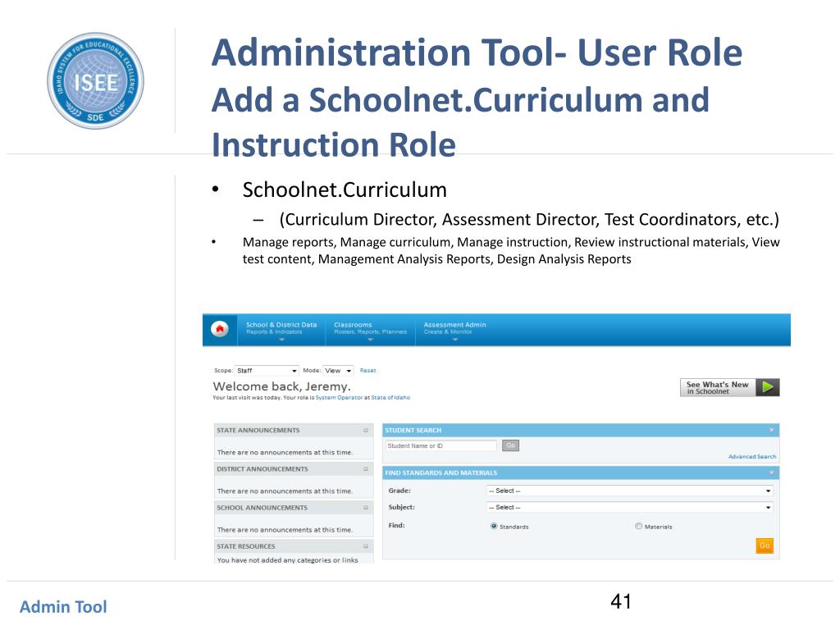Collapse the School Announcements panel icon
840x630 pixels.
pyautogui.click(x=366, y=507)
